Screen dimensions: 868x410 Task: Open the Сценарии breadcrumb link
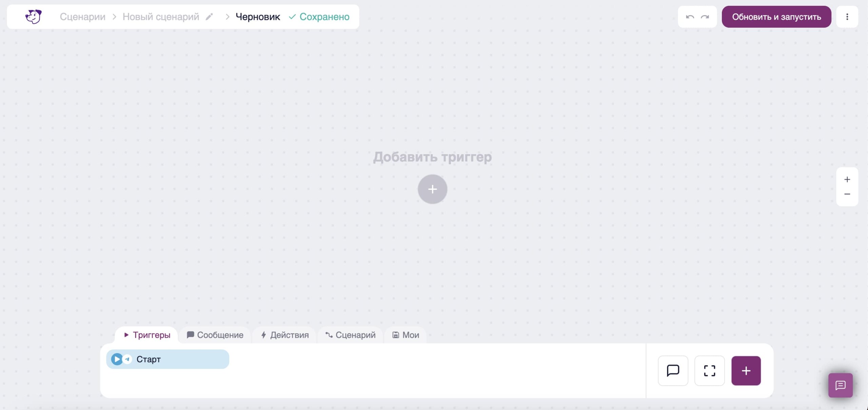(82, 17)
